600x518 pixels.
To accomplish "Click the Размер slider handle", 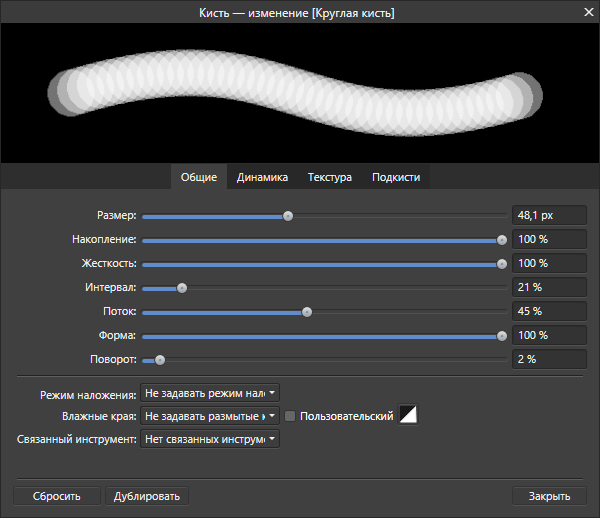I will point(288,215).
